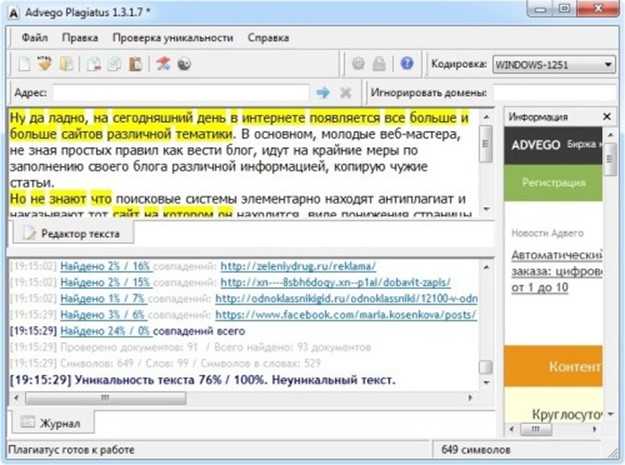This screenshot has width=625, height=465.
Task: Switch to the Журнал tab
Action: pyautogui.click(x=52, y=423)
